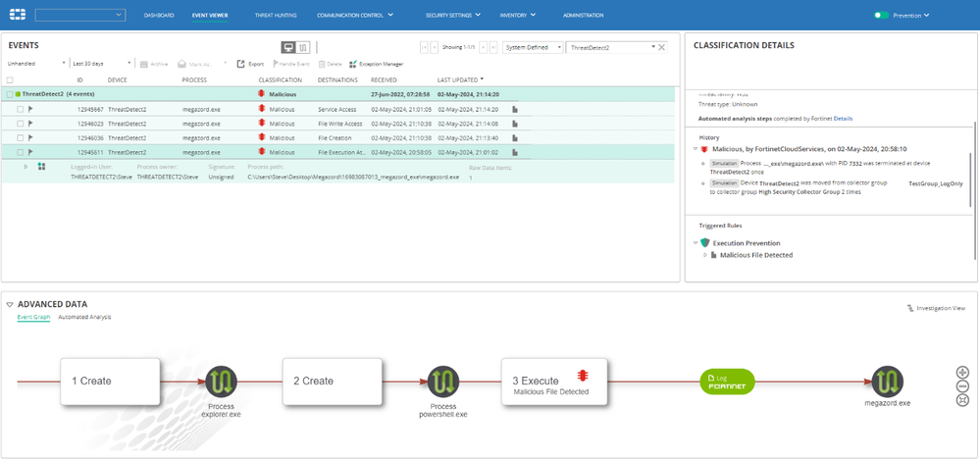The height and width of the screenshot is (460, 980).
Task: Clear the ThreatDetect2 search filter
Action: tap(662, 47)
